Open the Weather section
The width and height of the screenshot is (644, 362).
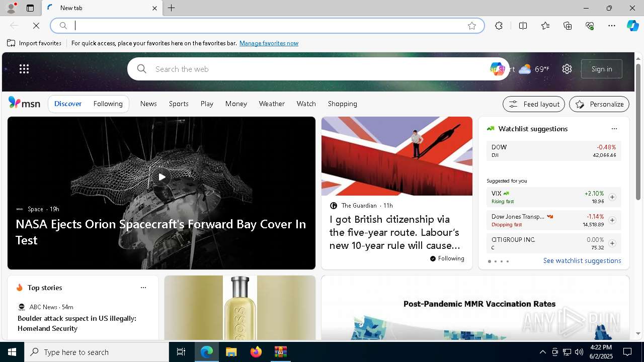[272, 104]
